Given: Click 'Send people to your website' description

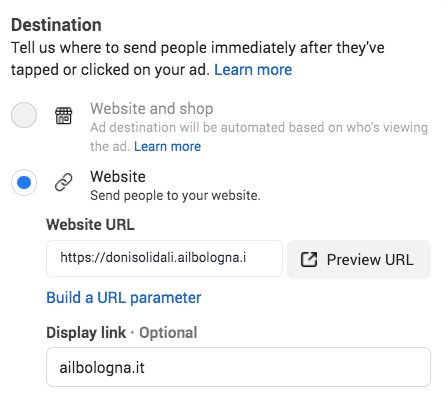Looking at the screenshot, I should 175,195.
